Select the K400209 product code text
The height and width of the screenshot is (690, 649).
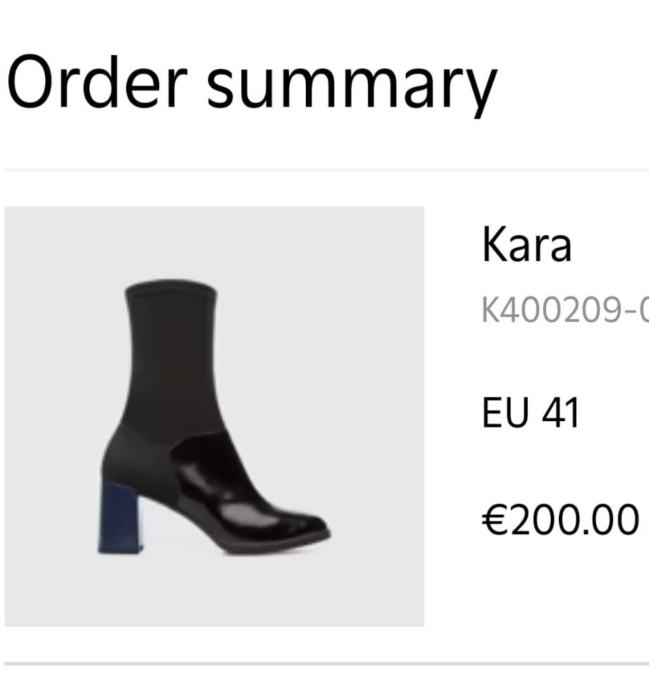point(565,310)
